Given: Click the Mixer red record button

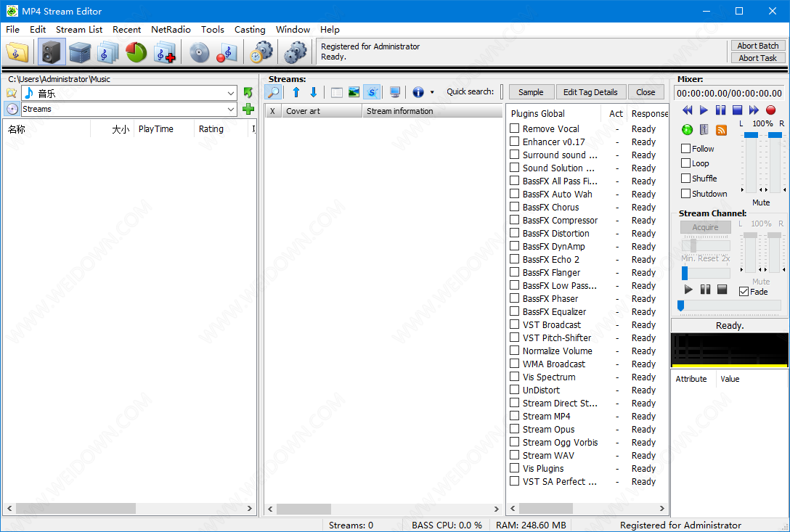Looking at the screenshot, I should tap(770, 110).
